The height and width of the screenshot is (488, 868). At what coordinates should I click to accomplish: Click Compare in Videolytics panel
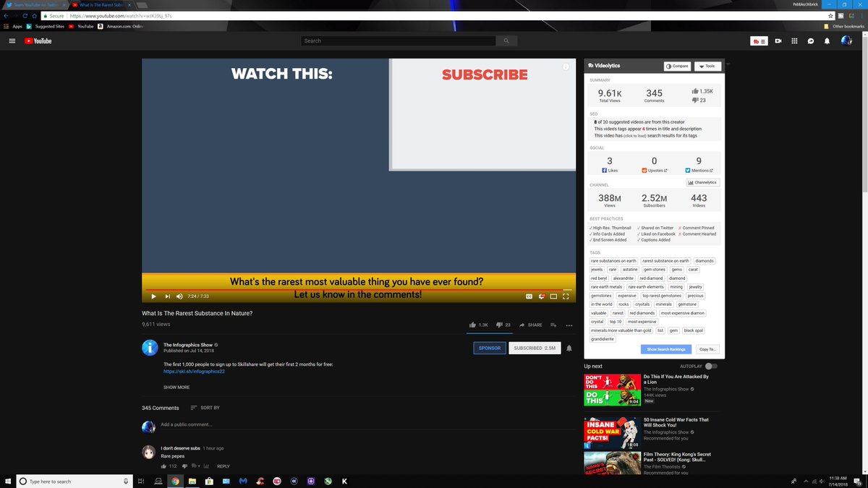(x=677, y=66)
